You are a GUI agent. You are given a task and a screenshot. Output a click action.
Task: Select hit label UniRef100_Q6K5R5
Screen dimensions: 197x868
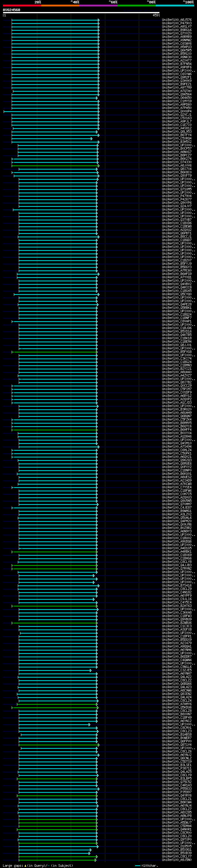click(x=177, y=50)
